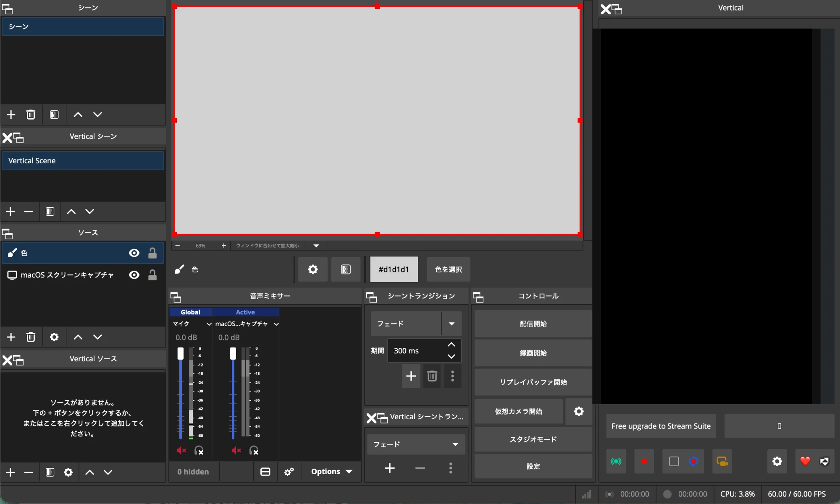Open source properties gear in ソース panel
840x504 pixels.
pyautogui.click(x=54, y=337)
